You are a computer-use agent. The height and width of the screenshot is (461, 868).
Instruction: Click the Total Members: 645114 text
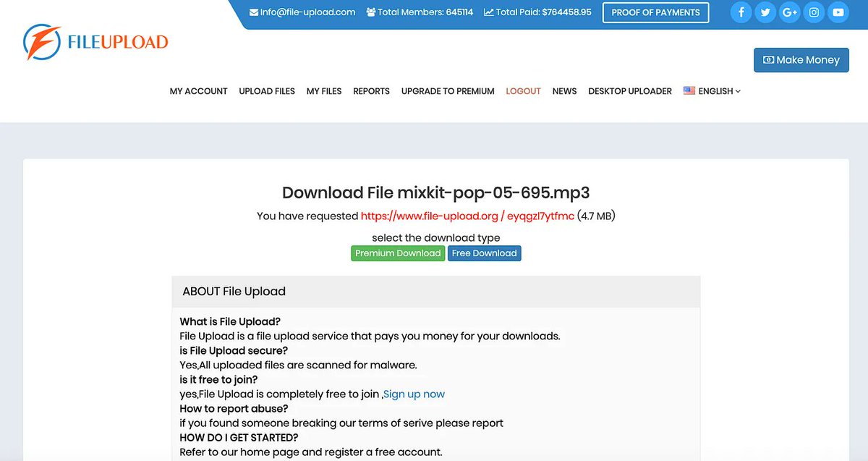pyautogui.click(x=425, y=12)
